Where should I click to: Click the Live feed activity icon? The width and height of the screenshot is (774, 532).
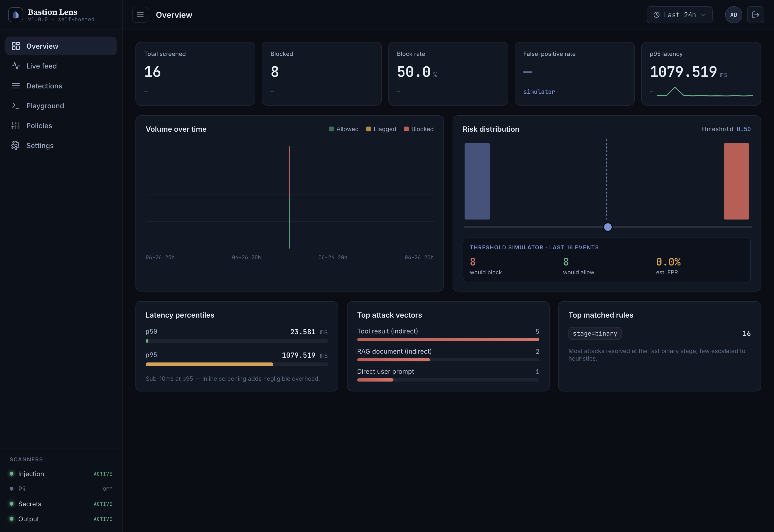[x=16, y=66]
